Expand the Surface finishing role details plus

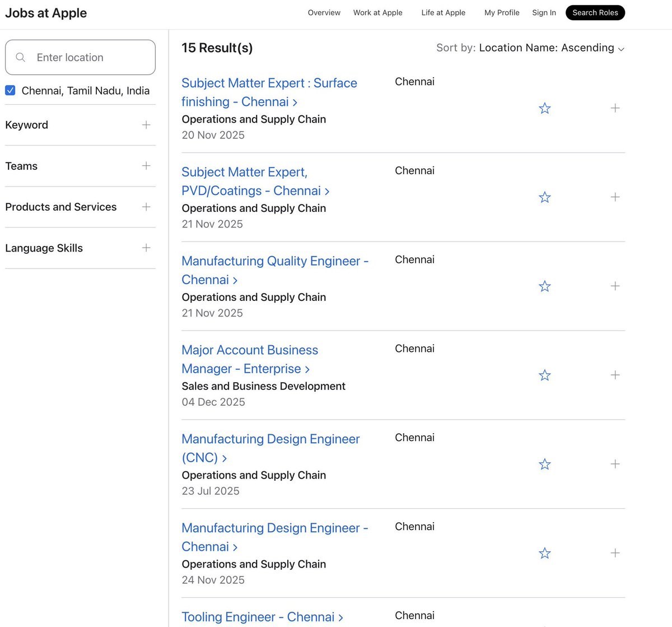(x=615, y=108)
